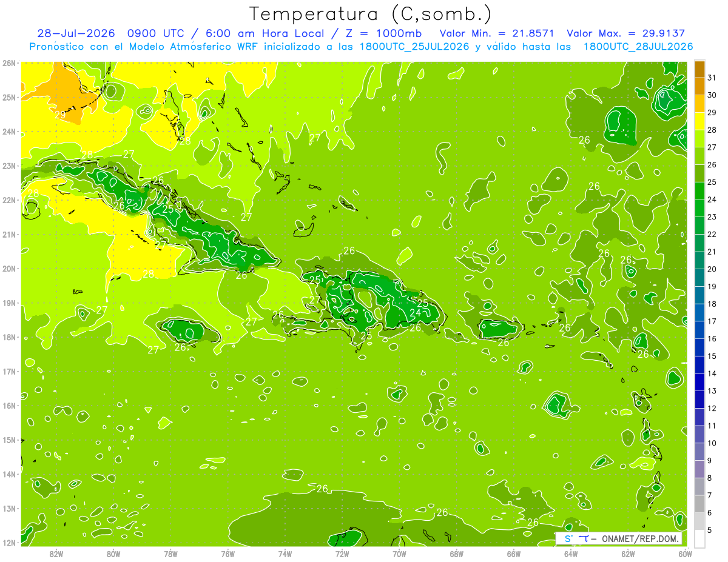The image size is (728, 562).
Task: Click the '80W' longitude axis label
Action: tap(113, 554)
